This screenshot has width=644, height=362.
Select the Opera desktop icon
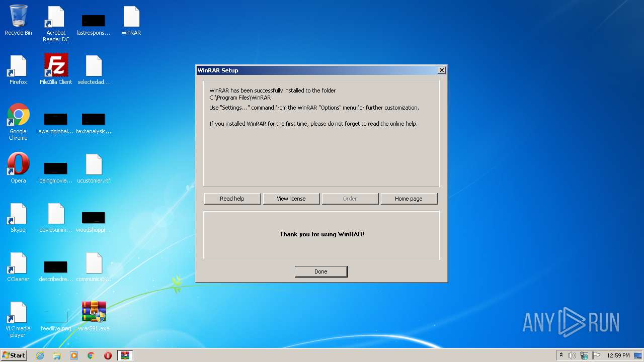point(18,168)
